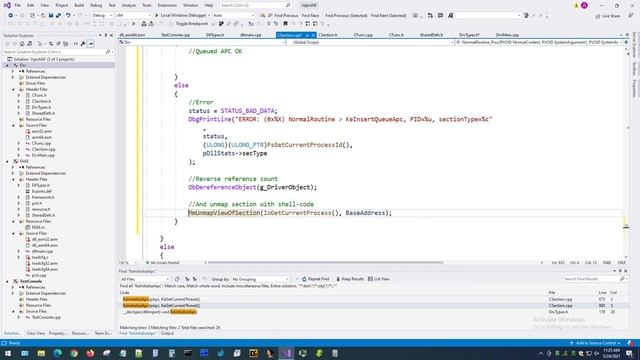640x360 pixels.
Task: Open the x64 platform dropdown
Action: (133, 16)
